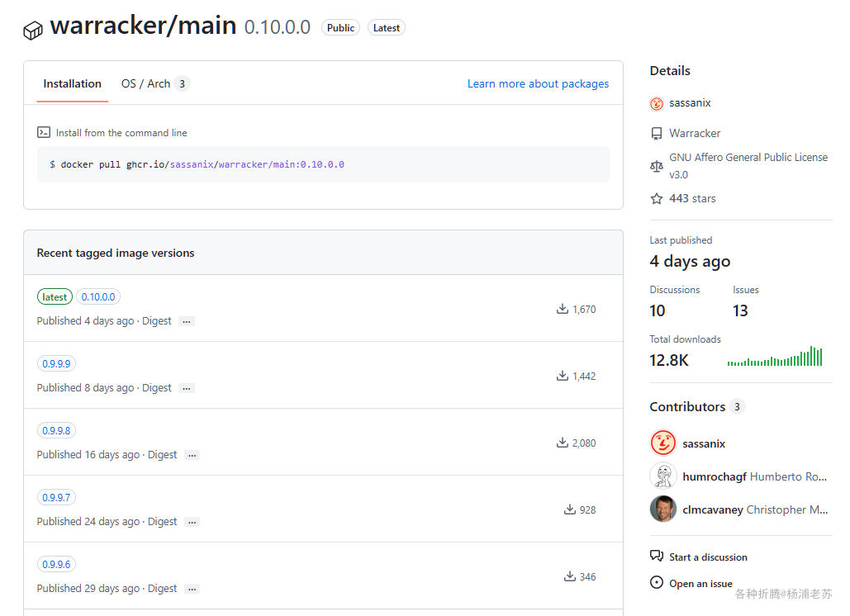Open sassanix contributor name link

tap(704, 443)
